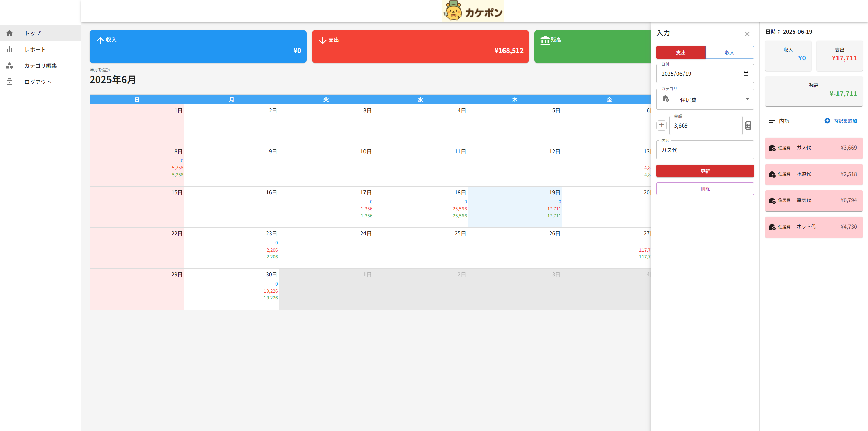Screen dimensions: 868x431
Task: Switch entry type to 収入
Action: [729, 53]
